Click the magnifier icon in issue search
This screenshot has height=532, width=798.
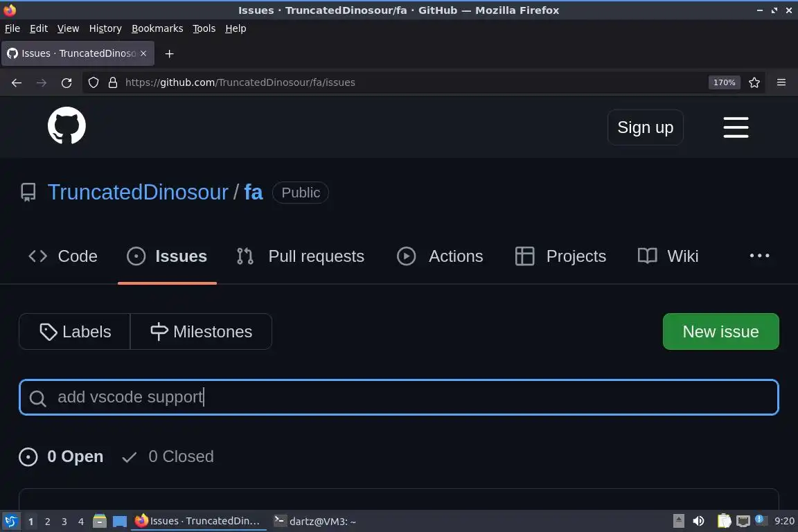tap(37, 398)
